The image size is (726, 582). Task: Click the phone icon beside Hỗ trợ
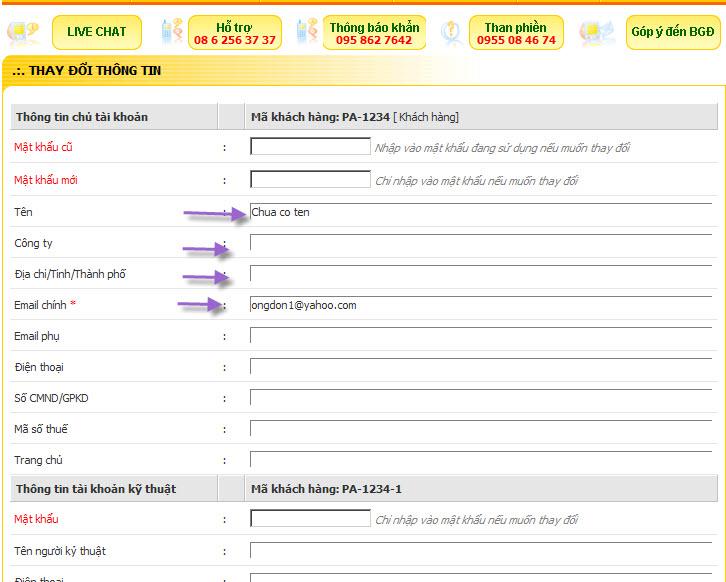(171, 32)
